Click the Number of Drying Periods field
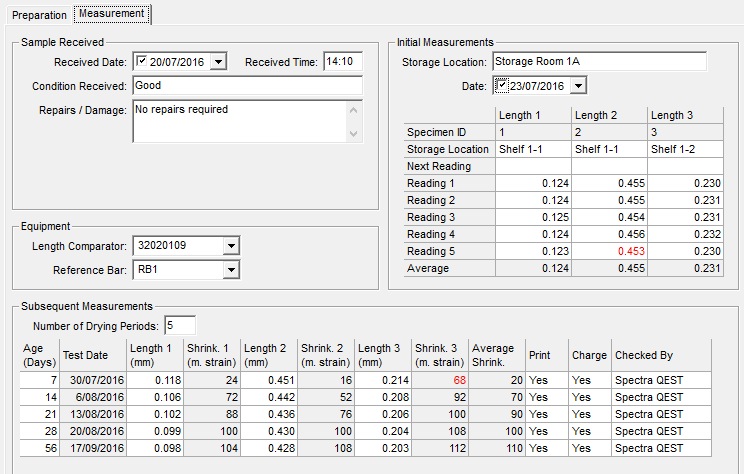Viewport: 744px width, 474px height. coord(181,325)
